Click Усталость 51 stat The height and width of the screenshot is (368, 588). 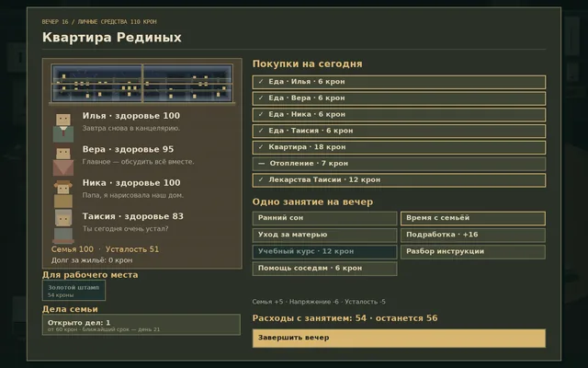click(x=132, y=249)
